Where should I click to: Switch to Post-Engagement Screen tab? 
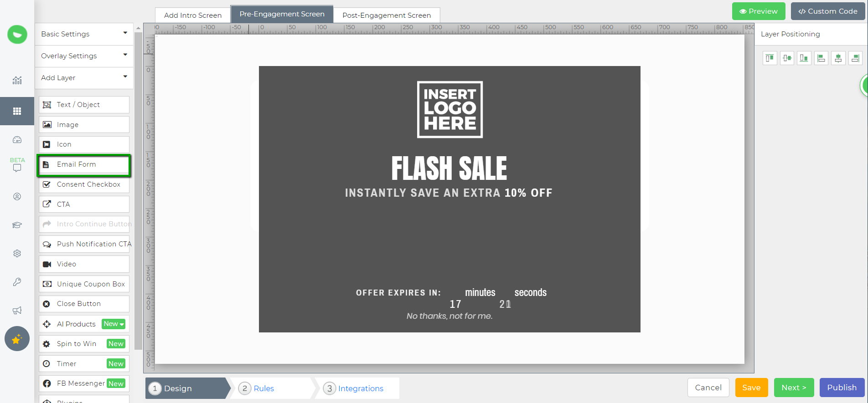[386, 15]
